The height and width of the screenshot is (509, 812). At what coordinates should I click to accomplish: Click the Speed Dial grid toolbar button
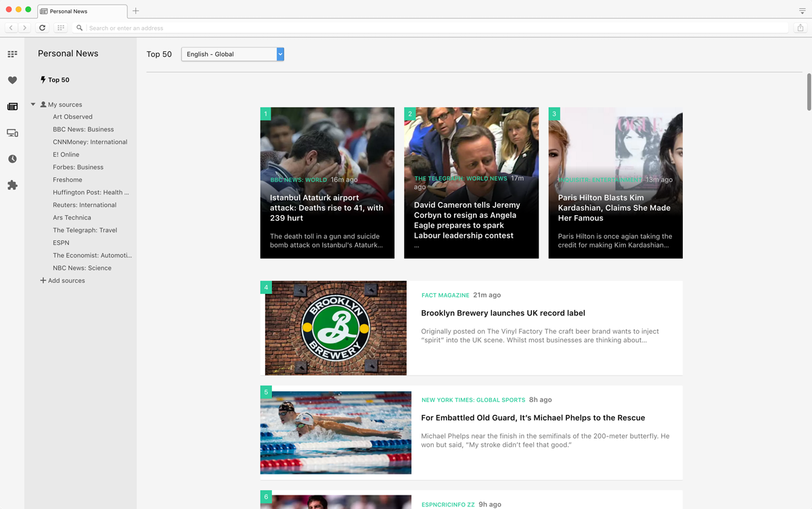tap(61, 28)
